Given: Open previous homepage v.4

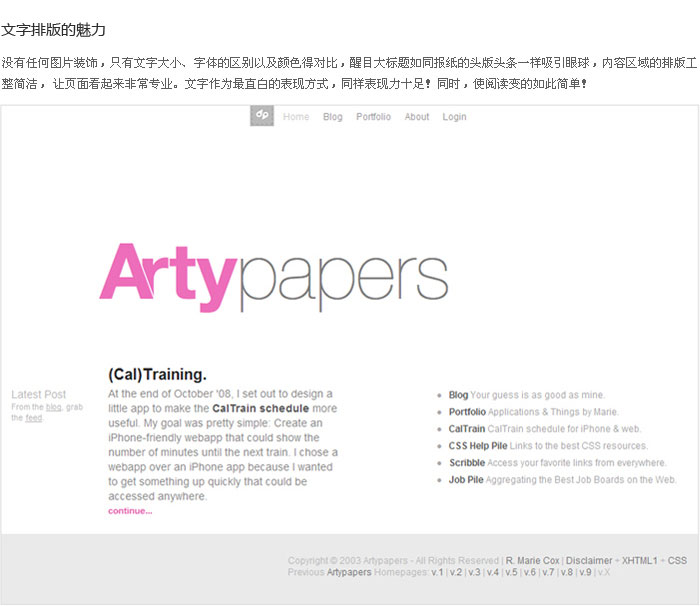Looking at the screenshot, I should (x=493, y=572).
